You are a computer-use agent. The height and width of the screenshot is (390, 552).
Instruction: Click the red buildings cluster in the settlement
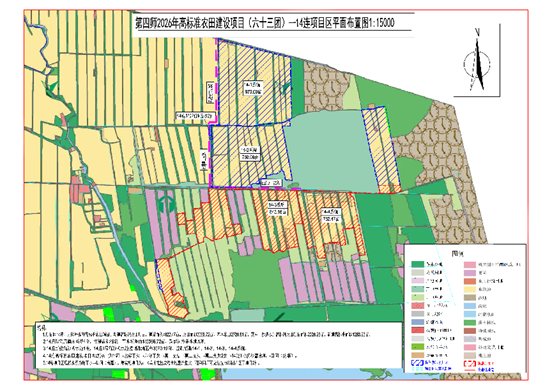pos(80,189)
